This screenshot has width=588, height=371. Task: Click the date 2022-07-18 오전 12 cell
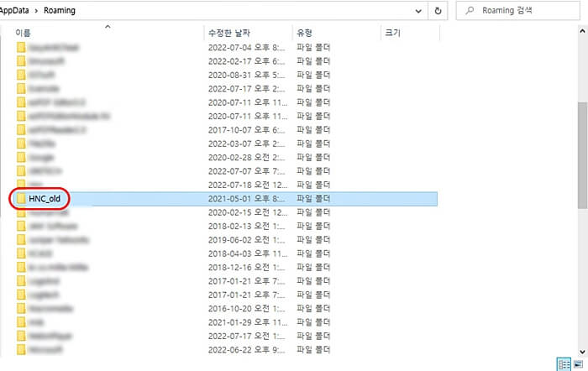click(x=248, y=185)
